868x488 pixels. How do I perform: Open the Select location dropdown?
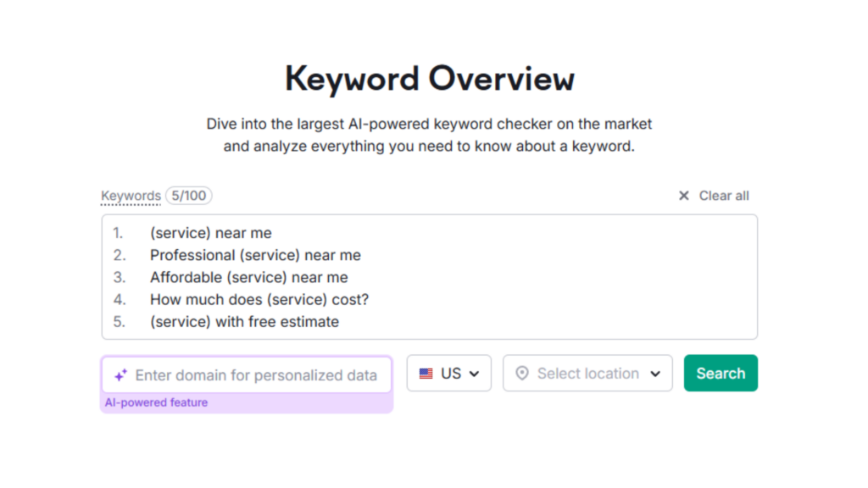587,373
